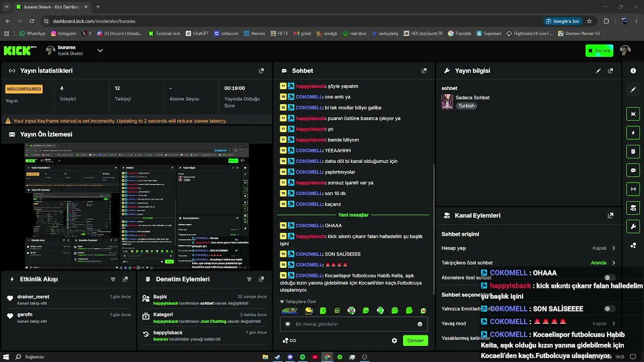Open a new browser tab

coord(98,7)
